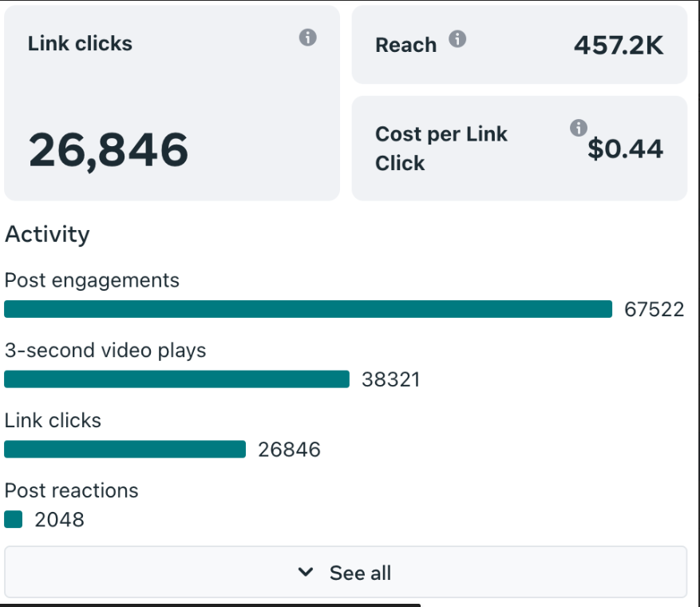Screen dimensions: 700x607
Task: Click the 3-second video plays bar
Action: pyautogui.click(x=176, y=379)
